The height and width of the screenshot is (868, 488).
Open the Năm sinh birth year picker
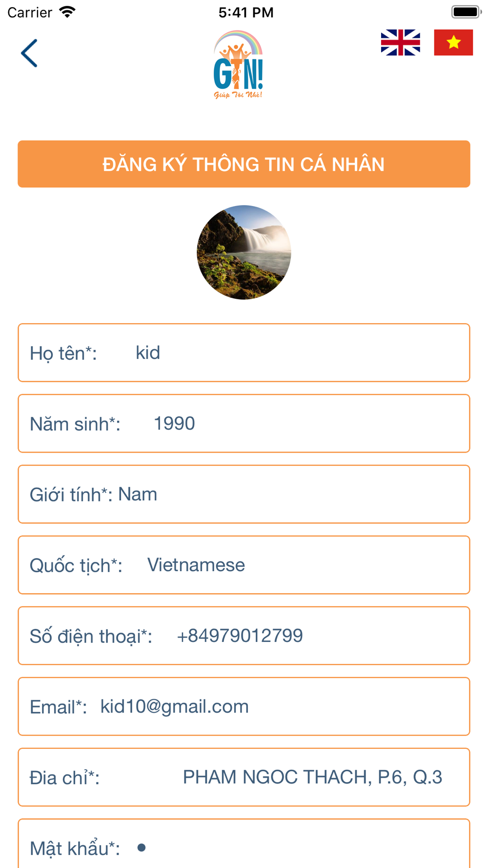293,423
